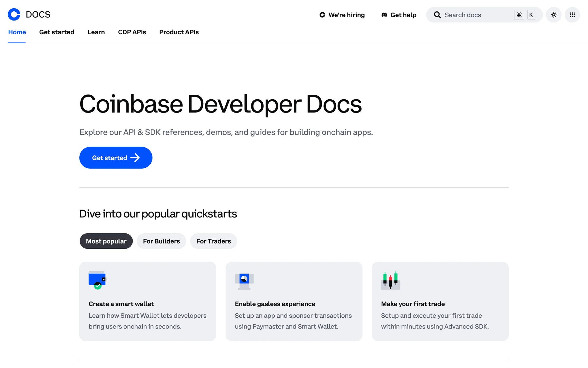Toggle the light/dark theme sun icon
The width and height of the screenshot is (588, 368).
(x=553, y=15)
